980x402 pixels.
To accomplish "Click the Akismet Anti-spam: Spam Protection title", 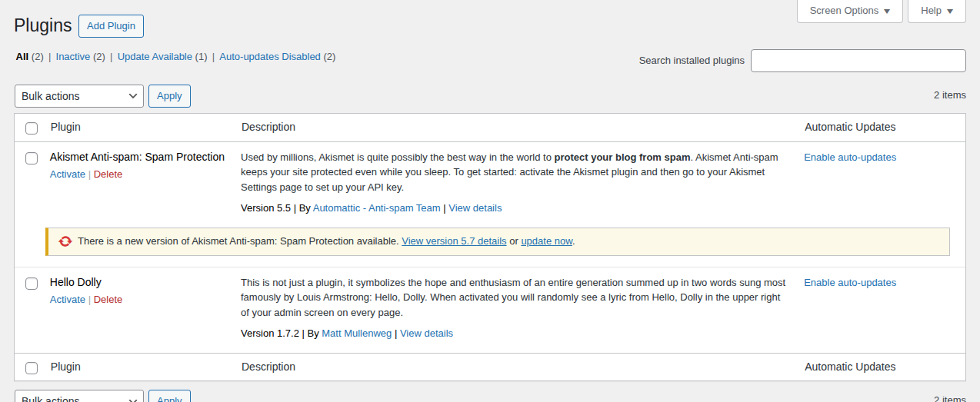I will point(137,157).
